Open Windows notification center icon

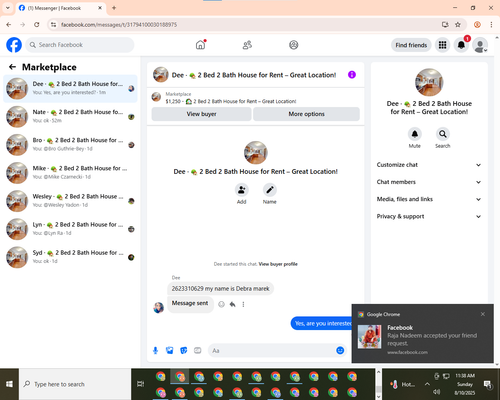(x=488, y=384)
